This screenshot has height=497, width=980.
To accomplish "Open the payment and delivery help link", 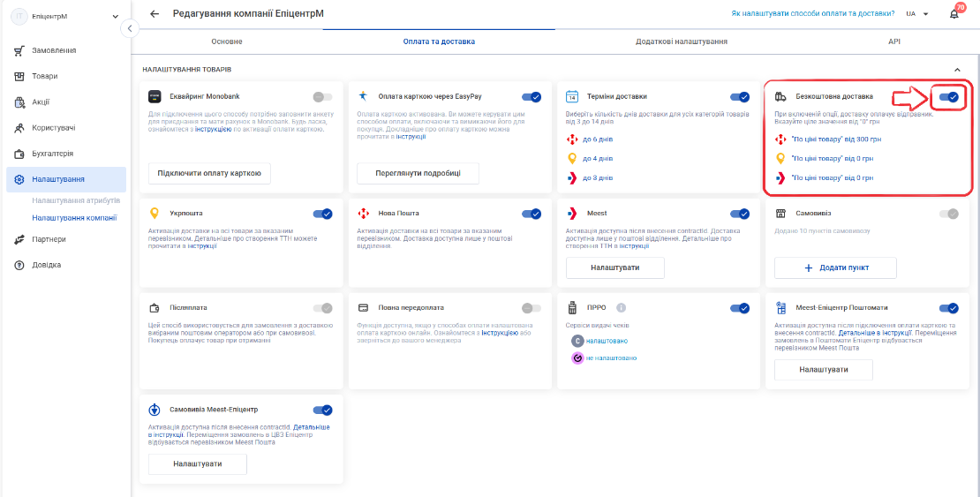I will (x=812, y=13).
